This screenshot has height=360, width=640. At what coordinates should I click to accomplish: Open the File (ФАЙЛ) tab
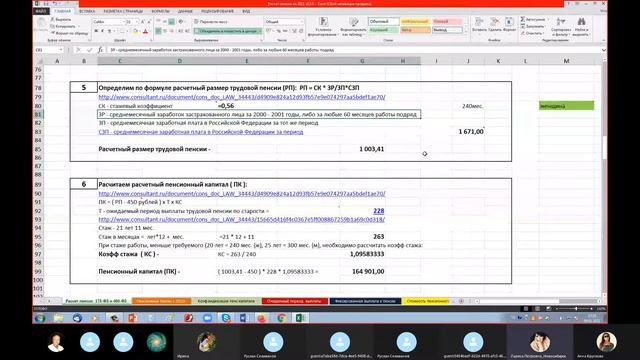(41, 11)
